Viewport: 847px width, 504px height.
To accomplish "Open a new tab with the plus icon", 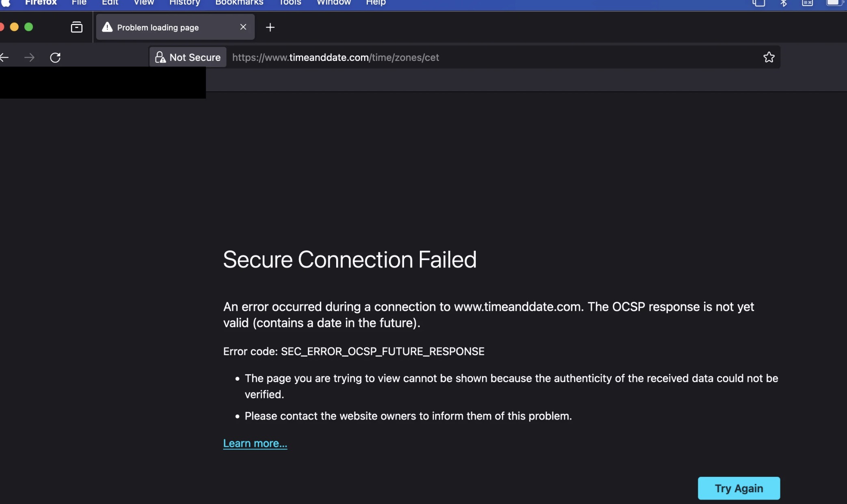I will click(270, 27).
